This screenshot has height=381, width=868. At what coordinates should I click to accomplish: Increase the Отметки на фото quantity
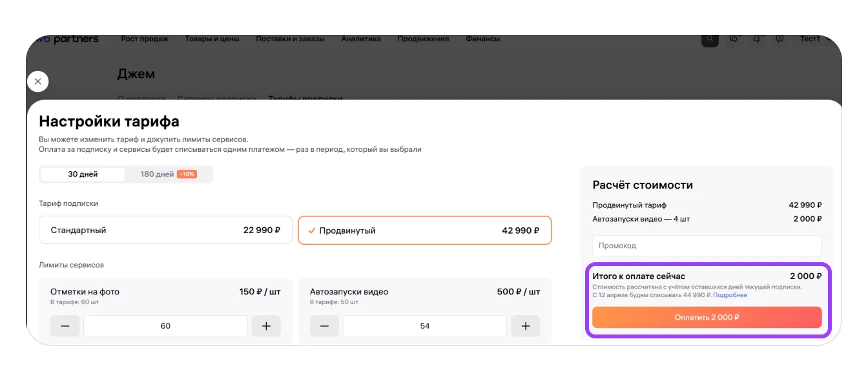[266, 326]
